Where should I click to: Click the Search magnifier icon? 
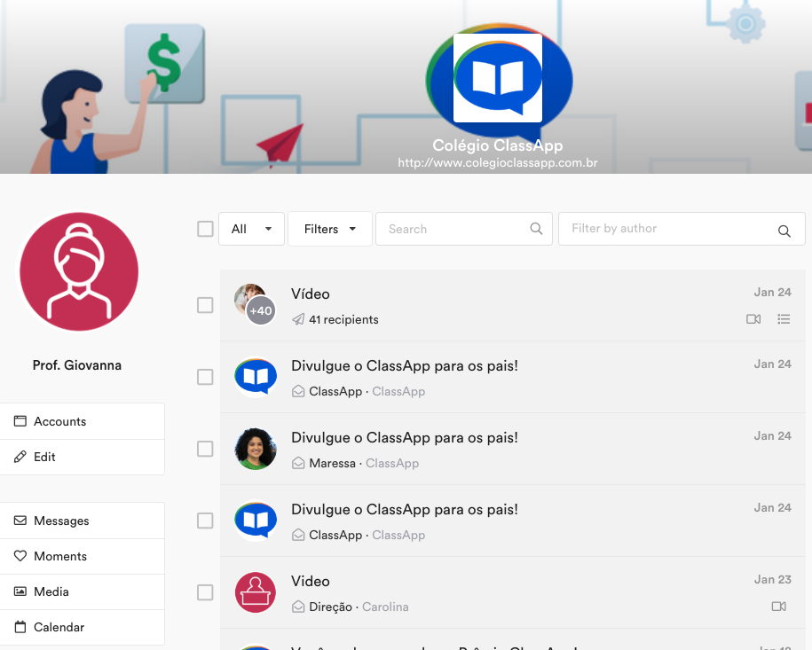point(537,228)
